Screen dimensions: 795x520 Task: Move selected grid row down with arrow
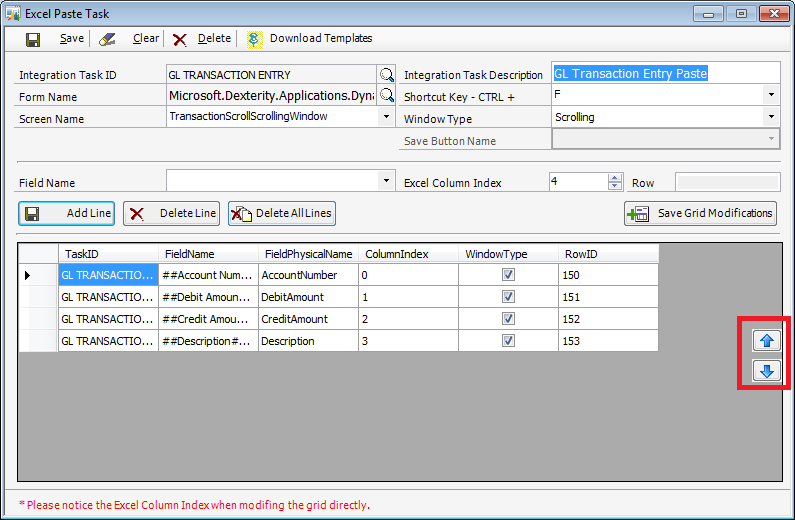767,370
